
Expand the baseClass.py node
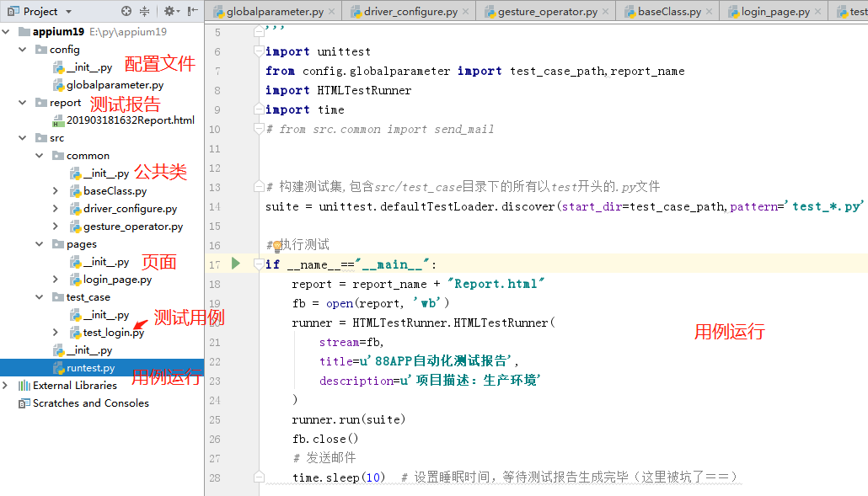(56, 191)
